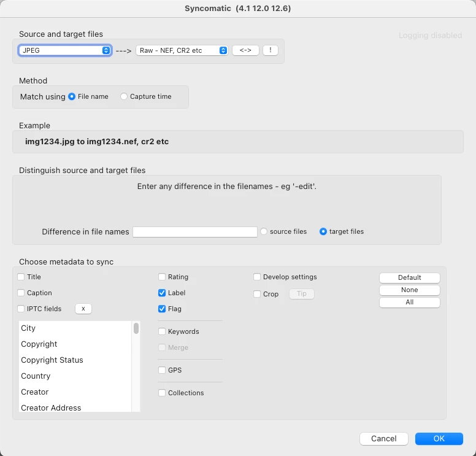Click the IPTC list scrollbar thumb
The height and width of the screenshot is (456, 476).
[136, 328]
